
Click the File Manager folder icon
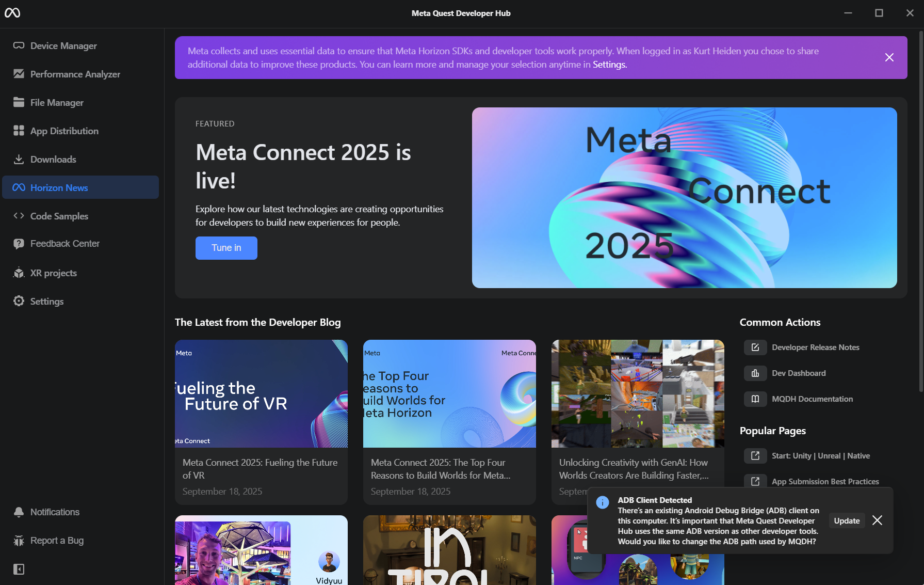[19, 102]
